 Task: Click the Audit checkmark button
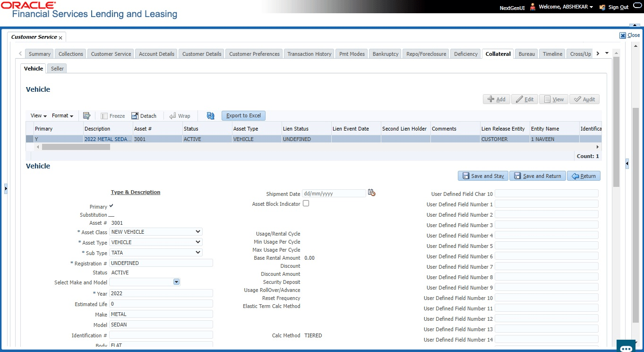point(584,99)
